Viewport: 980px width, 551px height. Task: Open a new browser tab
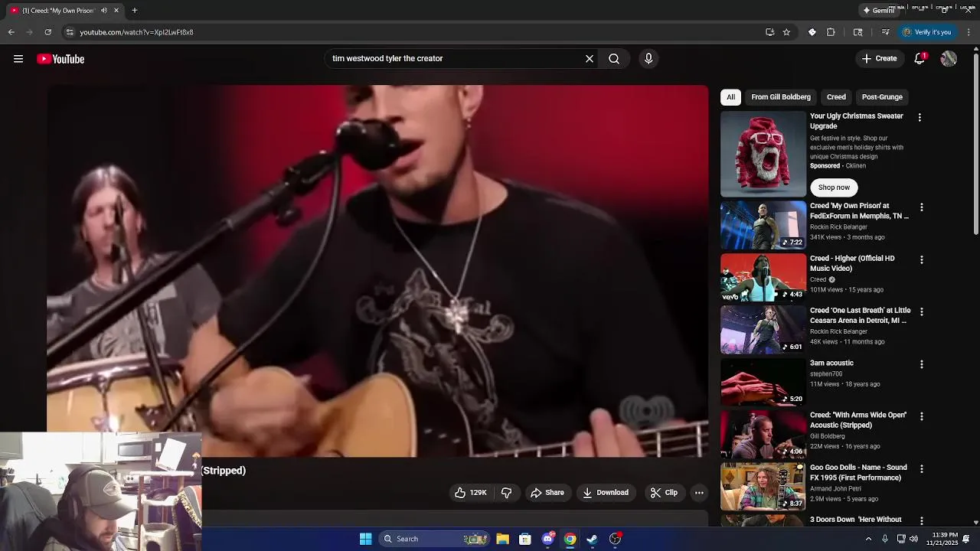pyautogui.click(x=135, y=11)
